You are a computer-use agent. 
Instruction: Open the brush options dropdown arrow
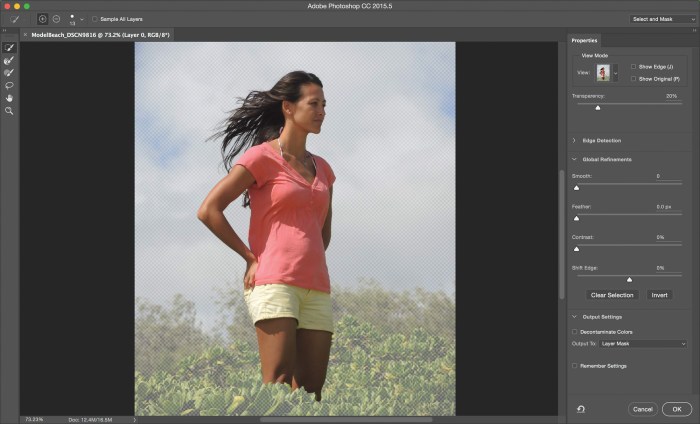click(x=82, y=19)
